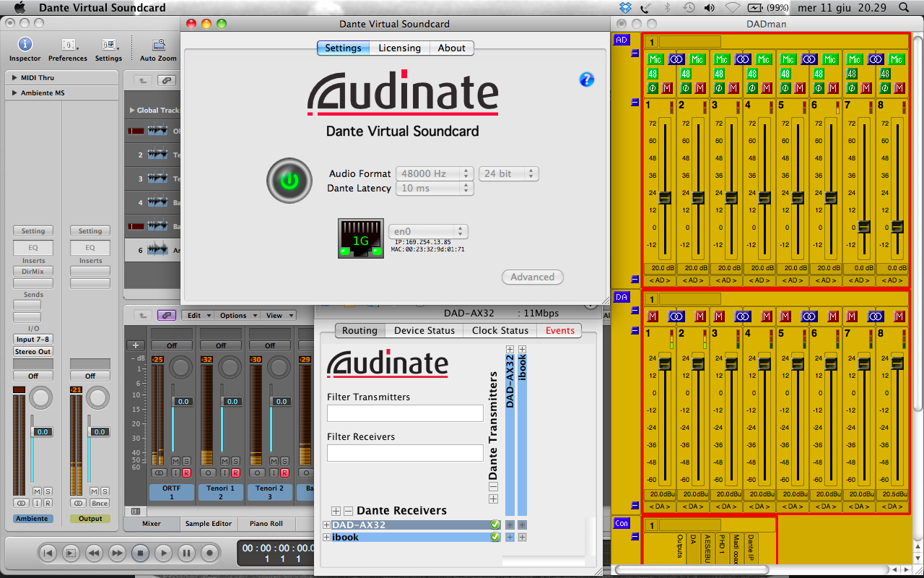The width and height of the screenshot is (924, 578).
Task: Switch to the Licensing tab
Action: (x=399, y=48)
